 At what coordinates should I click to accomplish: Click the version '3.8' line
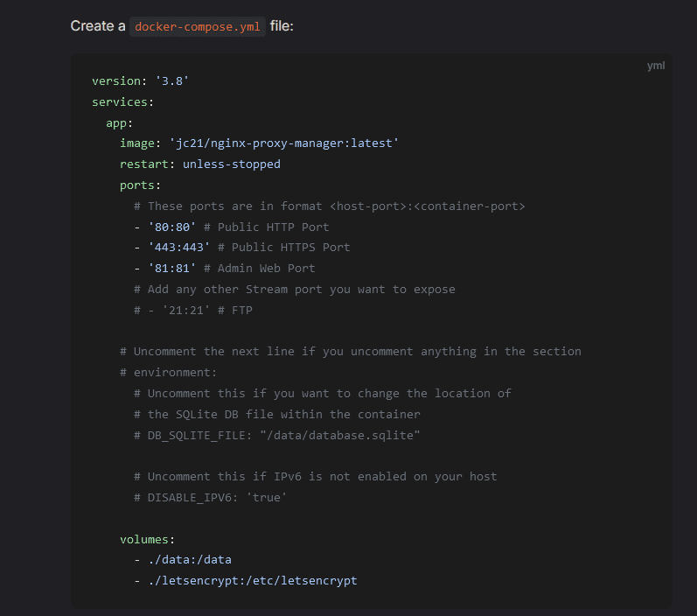coord(141,80)
